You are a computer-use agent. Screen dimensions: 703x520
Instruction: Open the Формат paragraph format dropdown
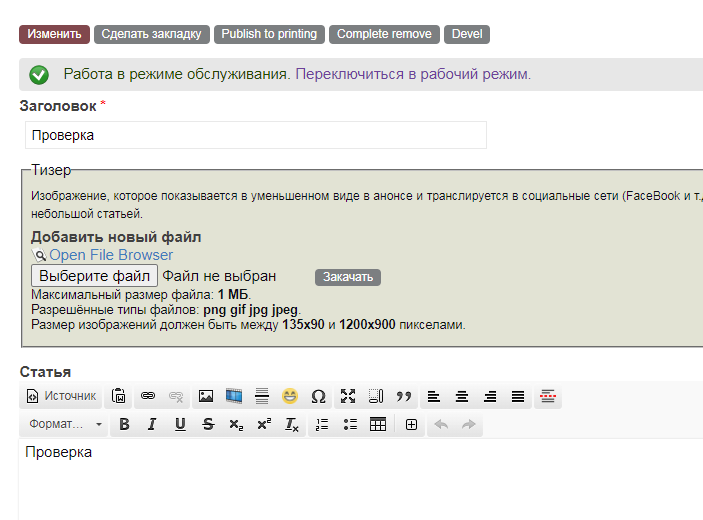(x=65, y=424)
